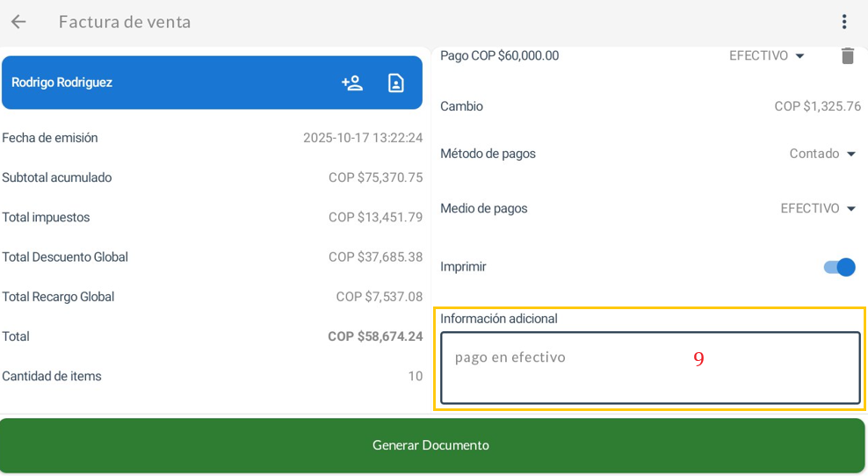Click the Factura de venta title
The height and width of the screenshot is (476, 868).
click(x=125, y=22)
